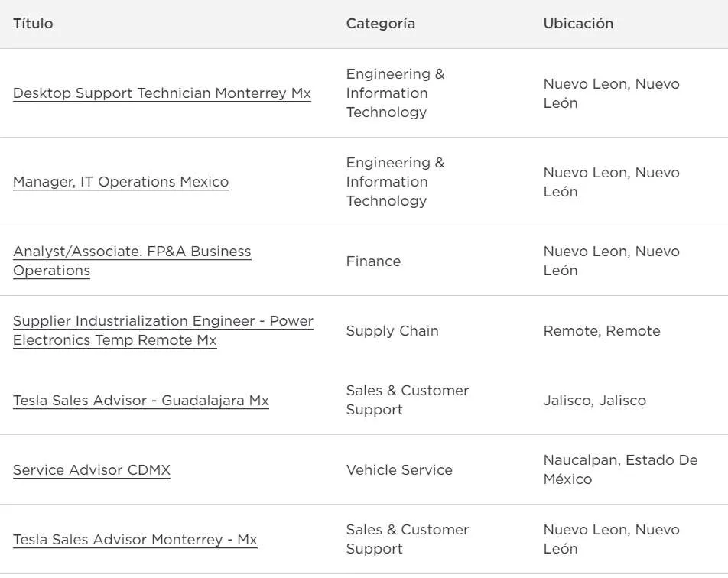Click the Remote, Remote location text
This screenshot has width=728, height=578.
click(x=602, y=330)
